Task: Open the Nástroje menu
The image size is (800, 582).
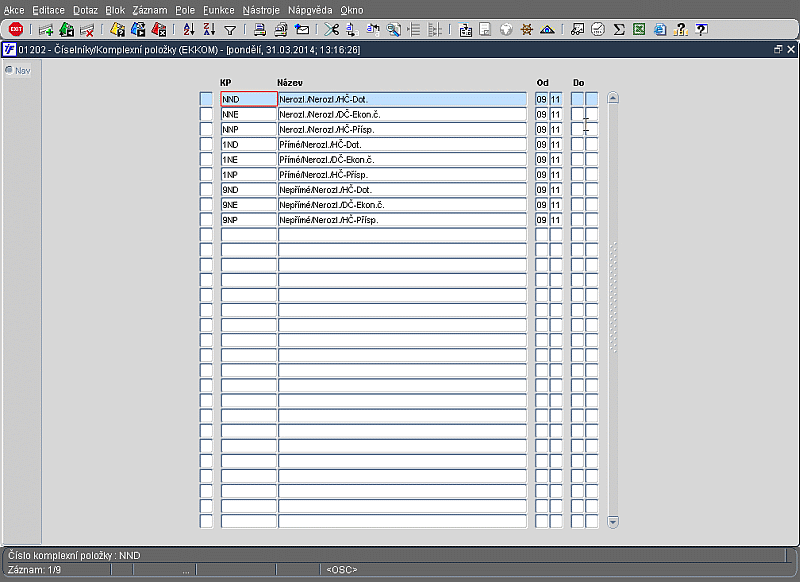Action: 261,10
